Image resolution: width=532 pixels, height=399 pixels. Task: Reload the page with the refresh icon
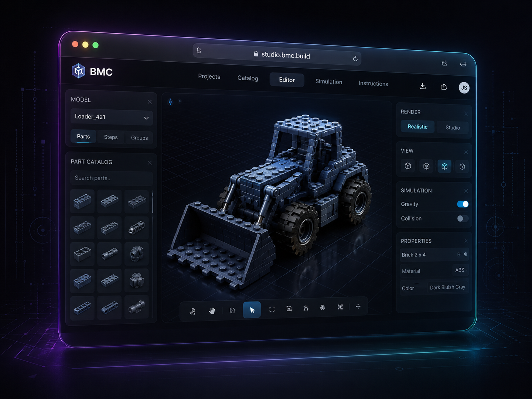click(355, 59)
